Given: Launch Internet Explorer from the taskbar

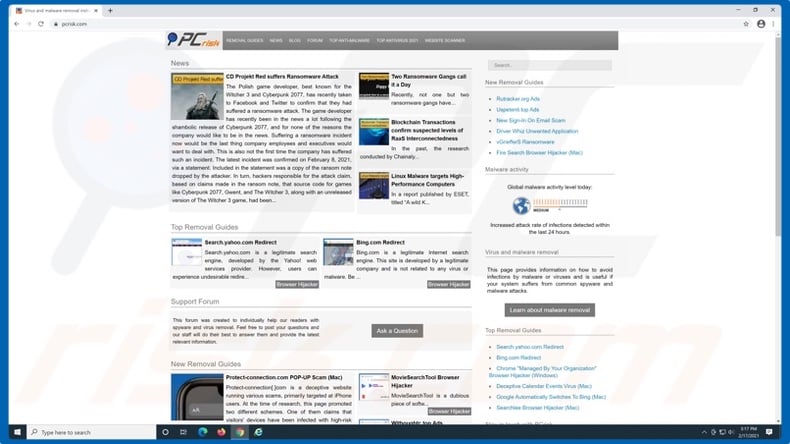Looking at the screenshot, I should pos(258,432).
